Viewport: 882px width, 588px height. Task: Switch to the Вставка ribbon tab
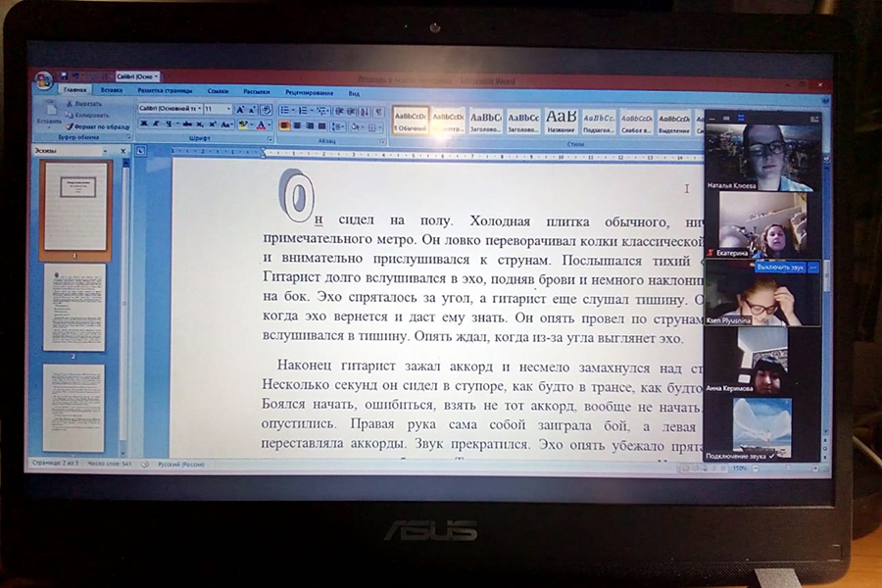click(111, 90)
